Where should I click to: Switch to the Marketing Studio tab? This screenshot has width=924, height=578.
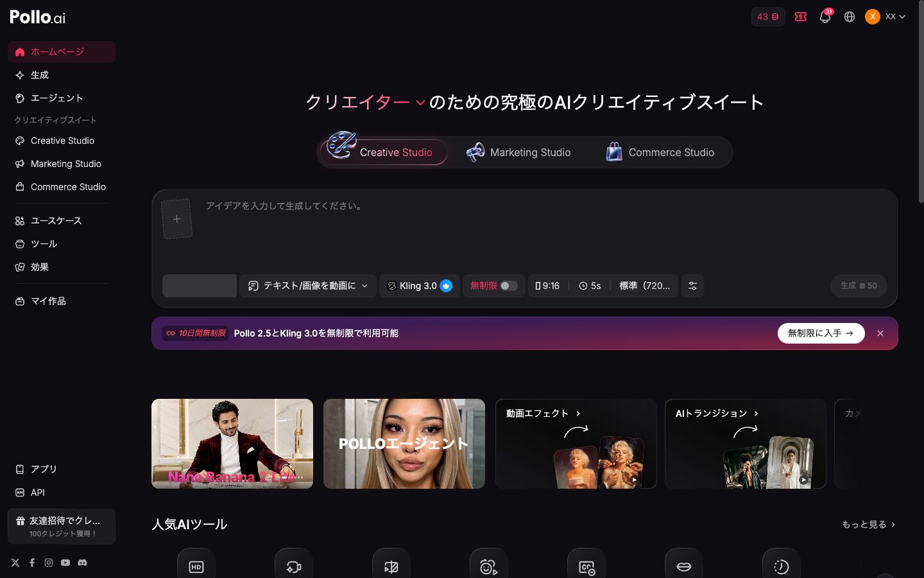[518, 152]
